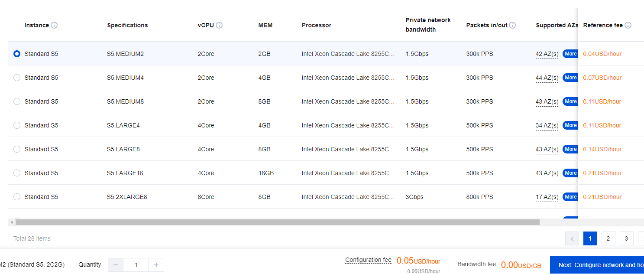The height and width of the screenshot is (274, 644).
Task: Go to page 2 of instance results
Action: point(608,238)
